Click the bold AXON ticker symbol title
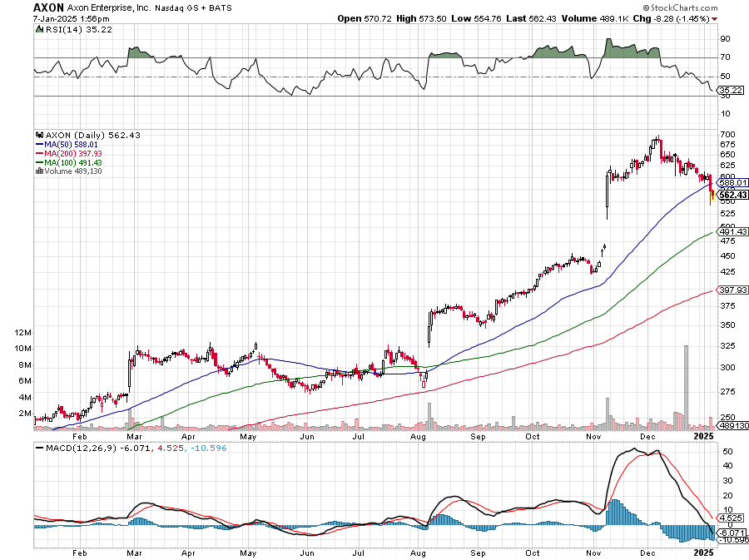This screenshot has width=749, height=560. point(49,6)
